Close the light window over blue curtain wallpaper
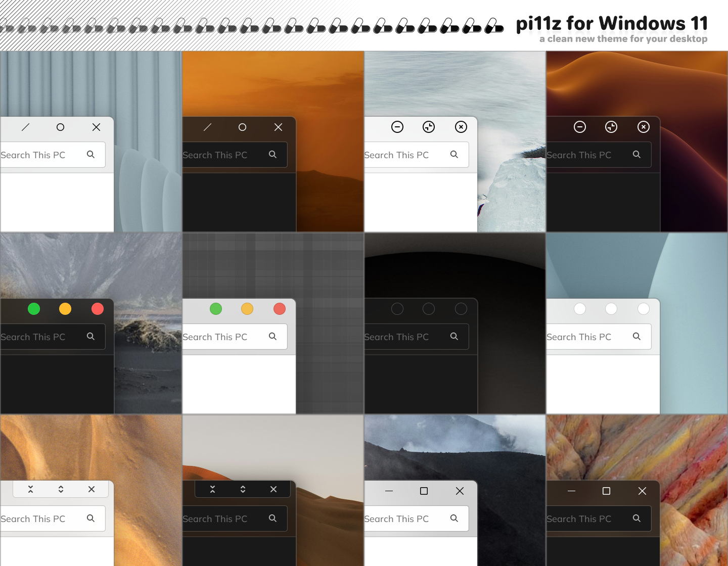 point(97,127)
